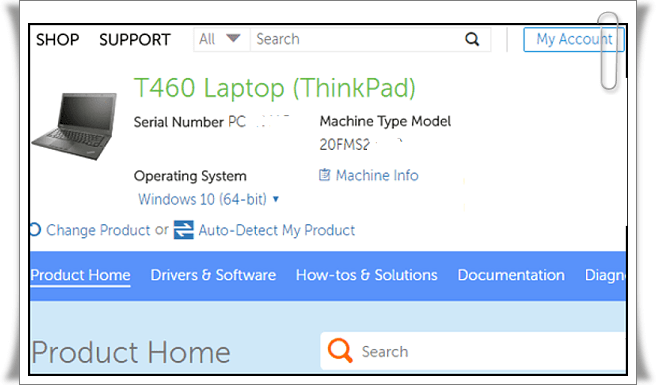Click the My Account button
Screen dimensions: 656x385
point(574,39)
